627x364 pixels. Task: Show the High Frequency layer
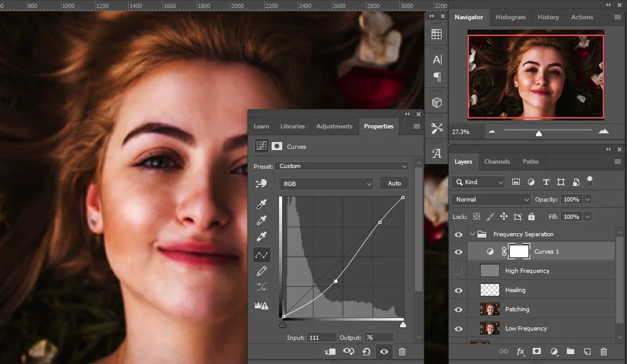click(x=458, y=271)
